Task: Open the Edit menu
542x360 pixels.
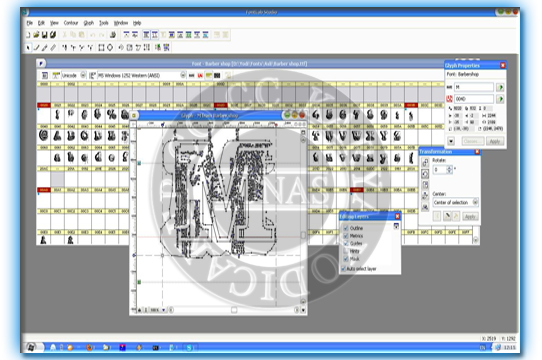Action: (41, 23)
